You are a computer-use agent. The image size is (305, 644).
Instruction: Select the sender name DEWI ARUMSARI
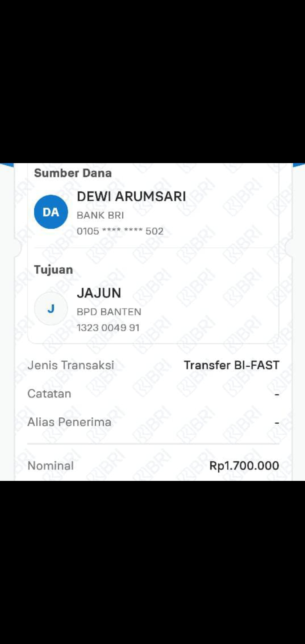tap(131, 197)
